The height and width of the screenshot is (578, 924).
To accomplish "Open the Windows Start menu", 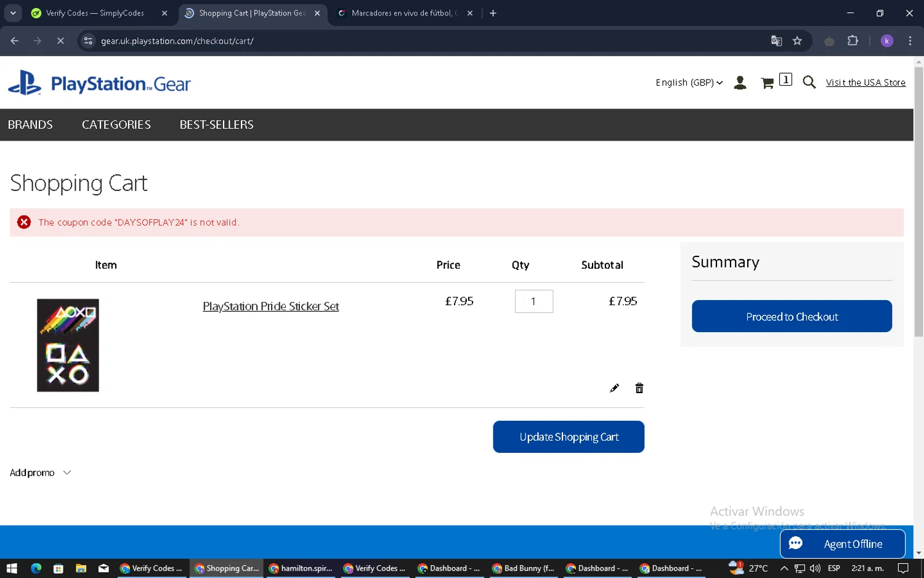I will coord(12,568).
